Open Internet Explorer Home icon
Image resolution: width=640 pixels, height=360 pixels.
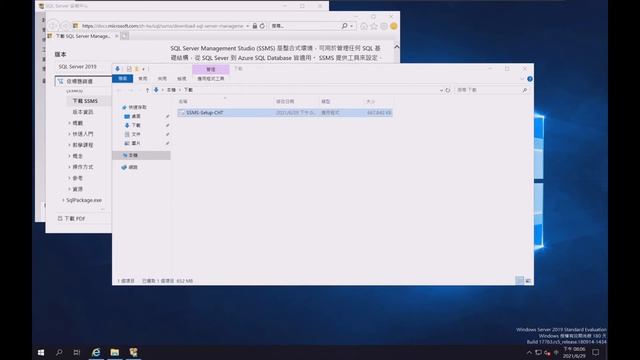point(364,26)
